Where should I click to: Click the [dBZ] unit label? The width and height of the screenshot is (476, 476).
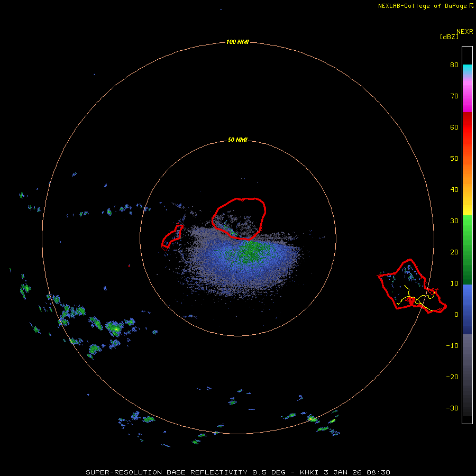(x=449, y=37)
